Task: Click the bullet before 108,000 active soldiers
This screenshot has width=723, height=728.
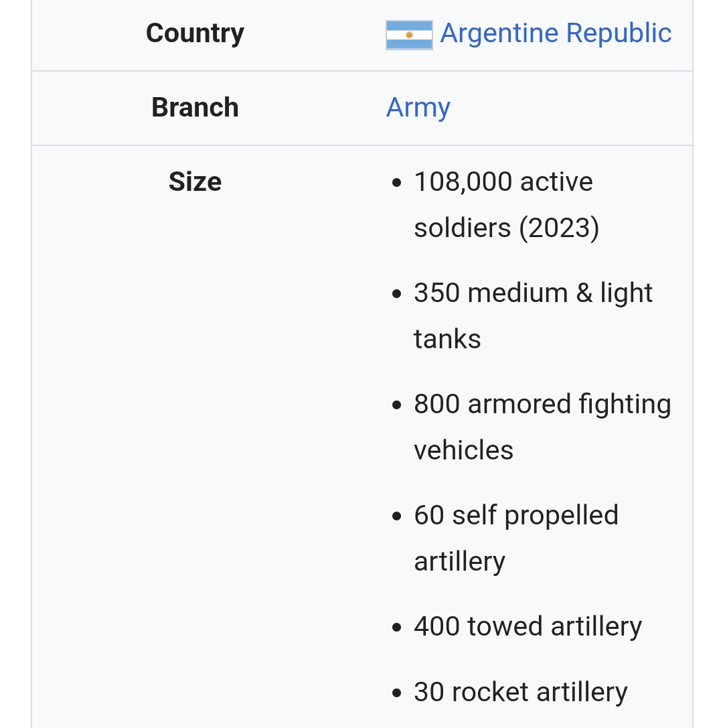Action: click(x=398, y=183)
